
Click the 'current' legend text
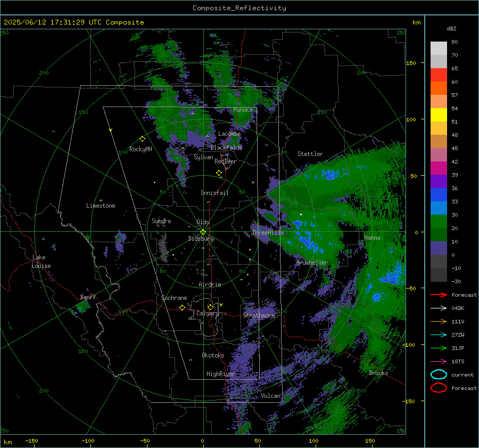[x=463, y=375]
